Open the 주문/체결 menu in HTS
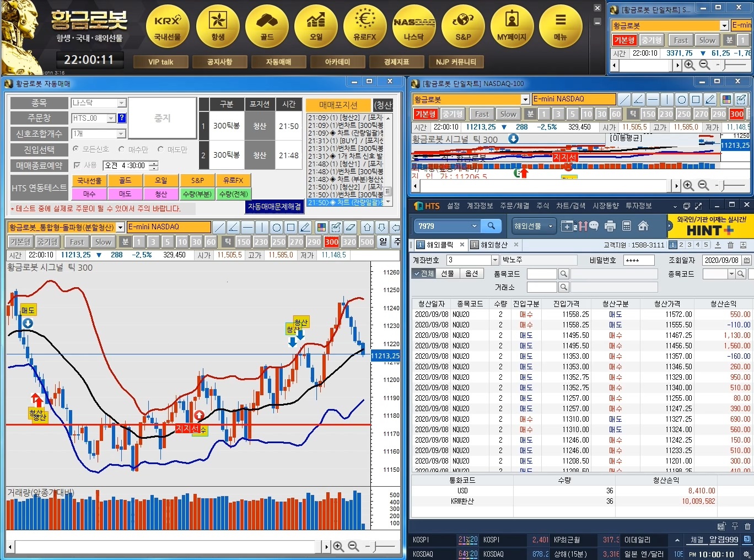The width and height of the screenshot is (754, 560). [514, 206]
